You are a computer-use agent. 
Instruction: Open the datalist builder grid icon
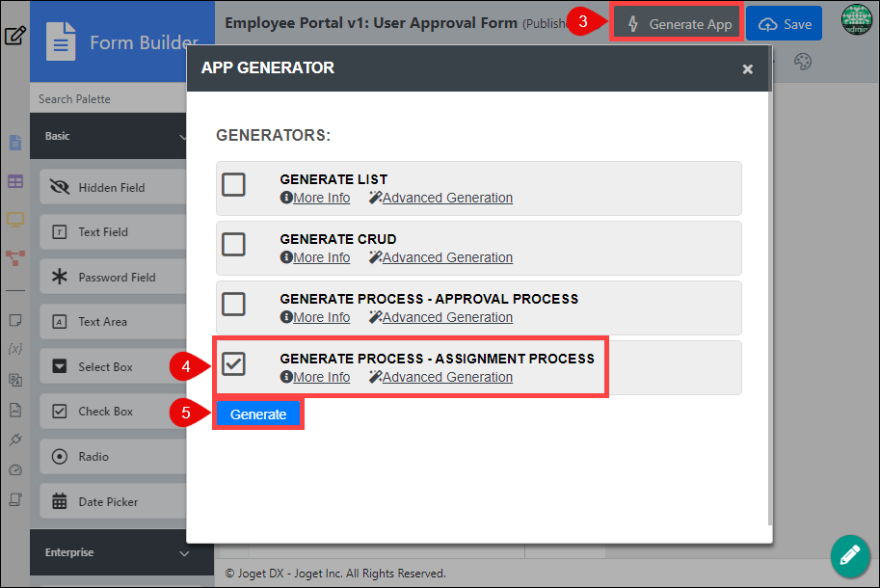pyautogui.click(x=15, y=182)
